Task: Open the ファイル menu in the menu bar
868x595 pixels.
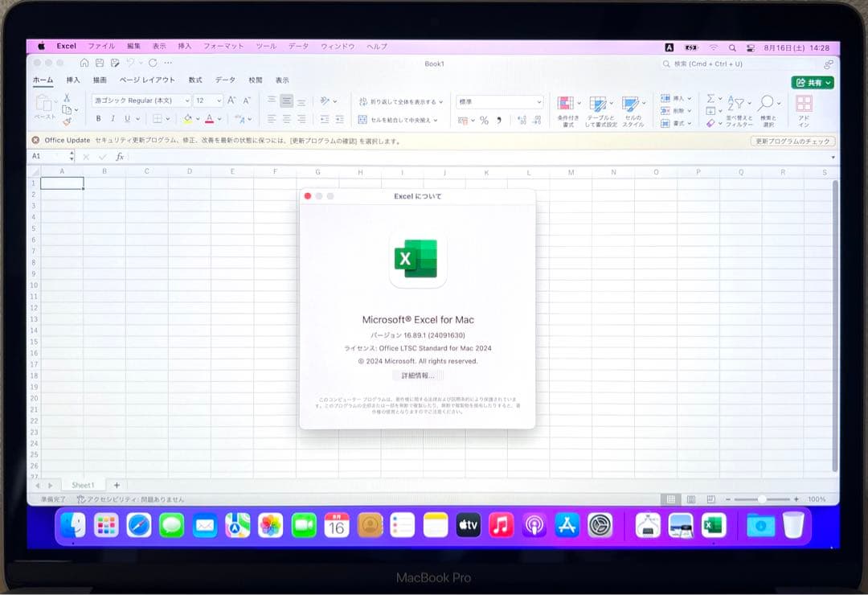Action: point(100,46)
